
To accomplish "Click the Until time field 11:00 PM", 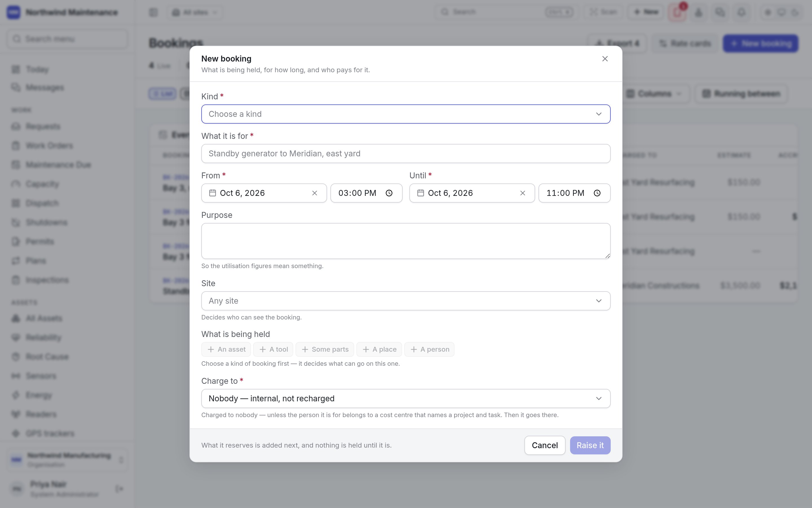I will 574,193.
